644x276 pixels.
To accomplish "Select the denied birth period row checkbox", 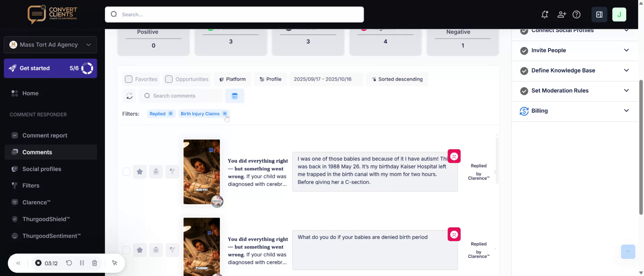I will point(126,250).
